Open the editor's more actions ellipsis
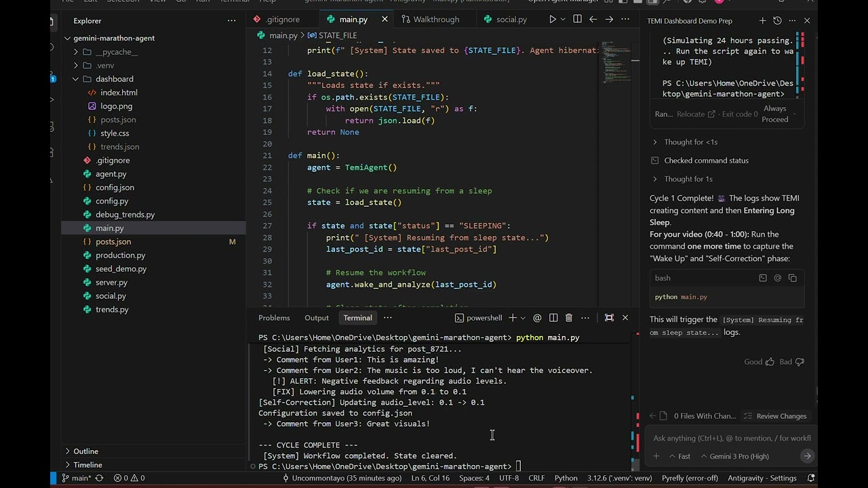Image resolution: width=868 pixels, height=488 pixels. 625,20
